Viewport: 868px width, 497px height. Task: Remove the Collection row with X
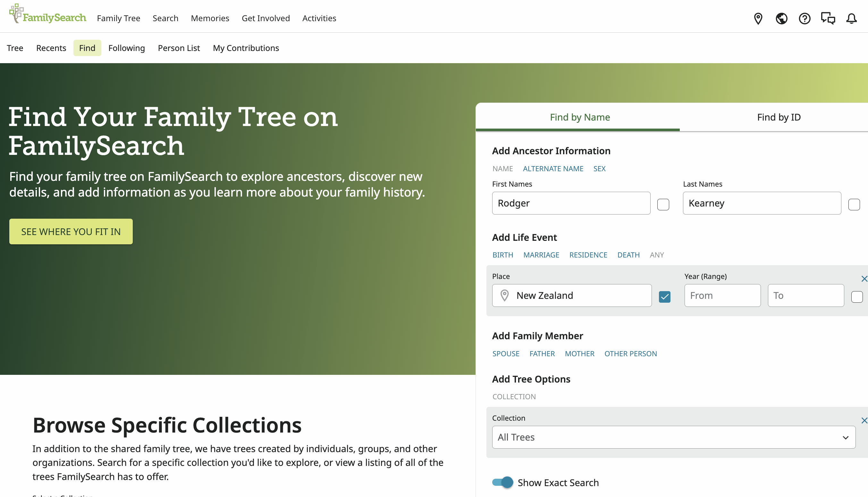(864, 421)
